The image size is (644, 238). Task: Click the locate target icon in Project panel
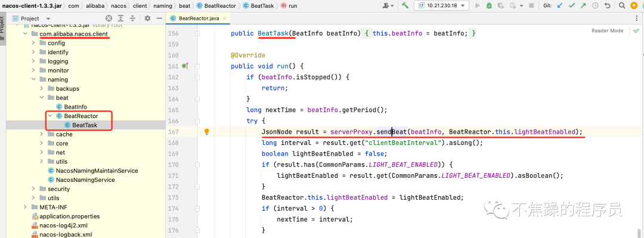tap(109, 18)
